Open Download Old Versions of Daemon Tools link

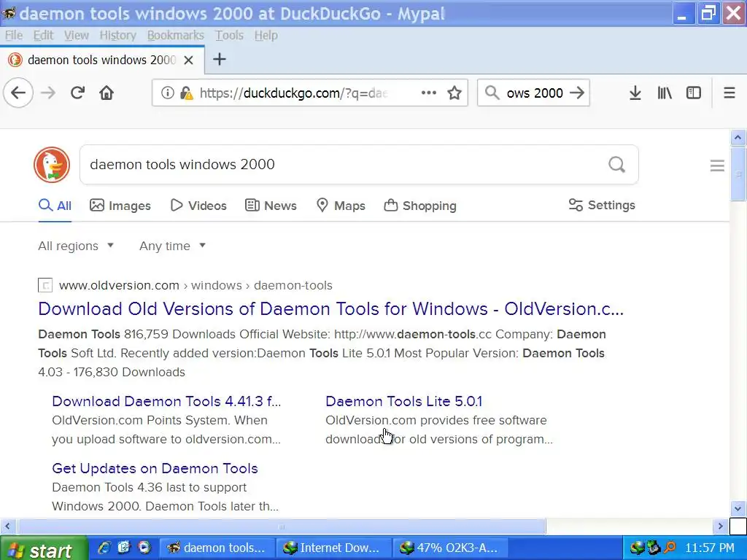(x=330, y=309)
